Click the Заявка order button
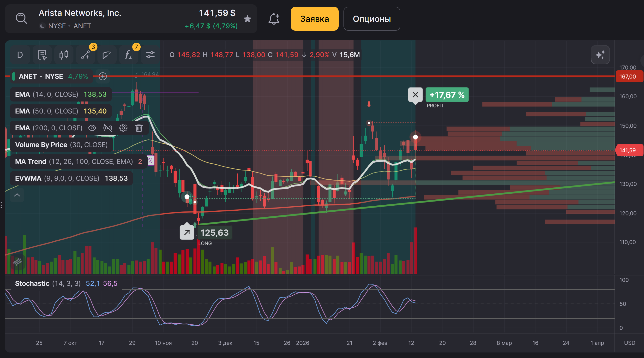The image size is (644, 358). click(314, 19)
